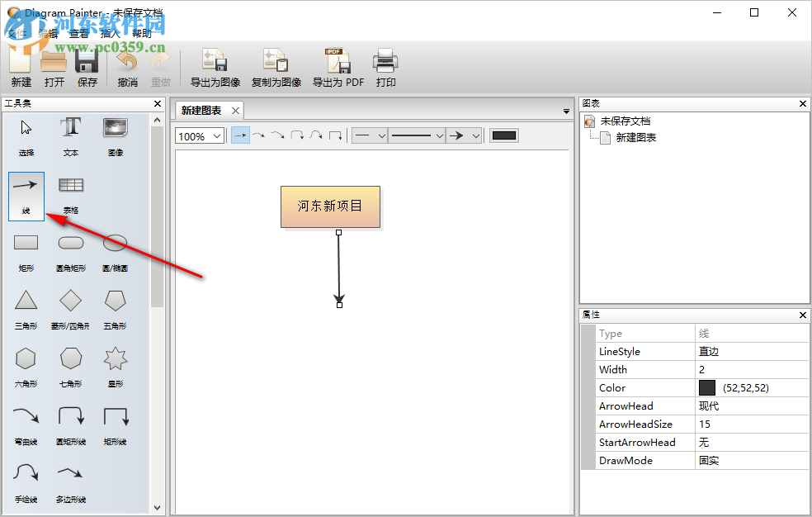Select the 文本 (Text) tool
The image size is (812, 517).
pyautogui.click(x=70, y=138)
